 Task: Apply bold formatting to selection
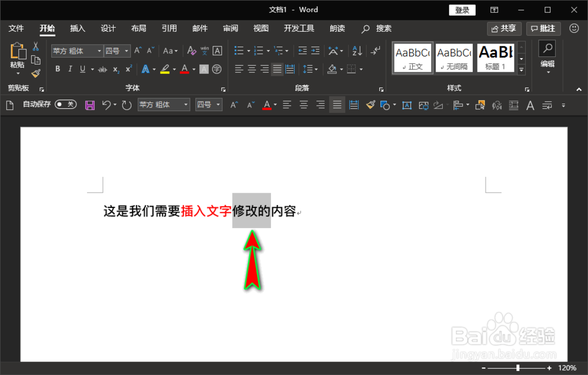58,69
